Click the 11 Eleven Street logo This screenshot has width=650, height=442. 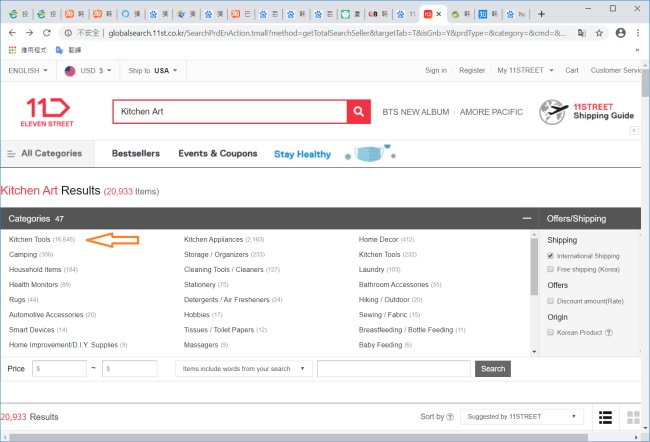(47, 113)
